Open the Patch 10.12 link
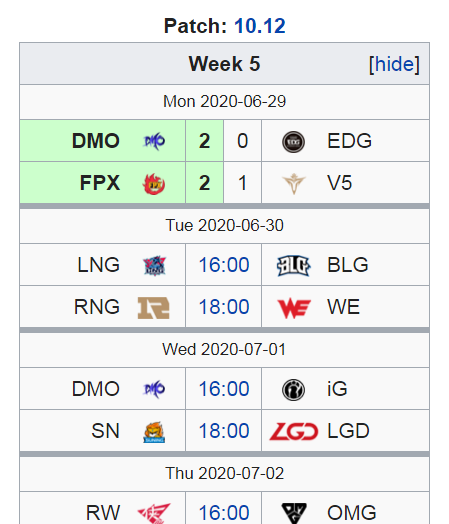The width and height of the screenshot is (449, 524). 260,26
